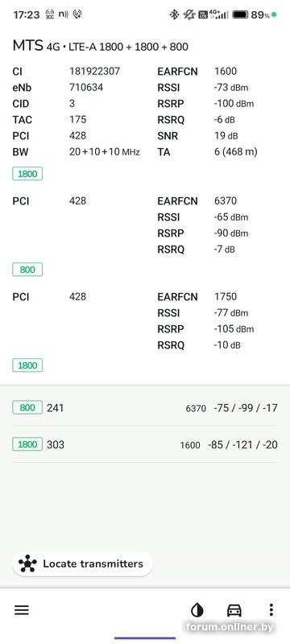Select the 800 band badge below EARFCN 6370
Viewport: 290px width, 644px height.
click(x=27, y=270)
